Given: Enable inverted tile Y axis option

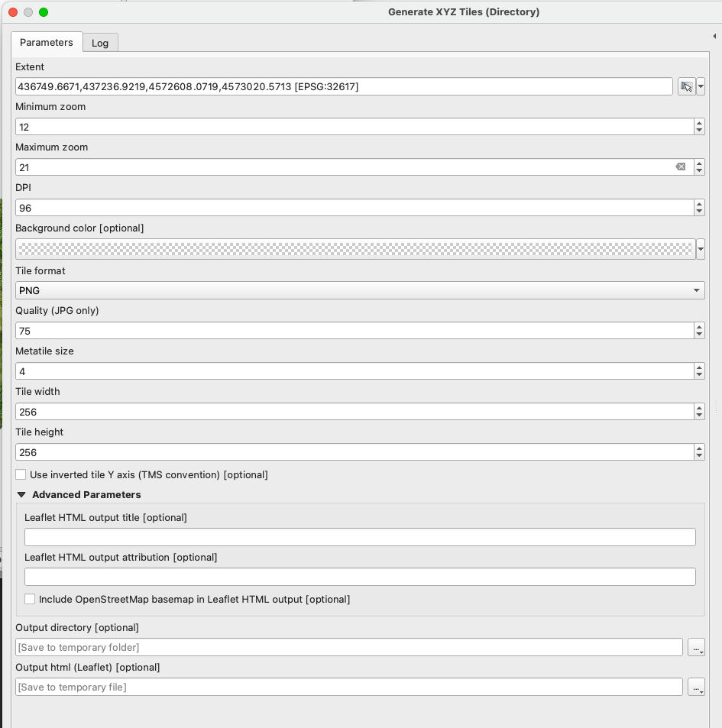Looking at the screenshot, I should point(21,474).
